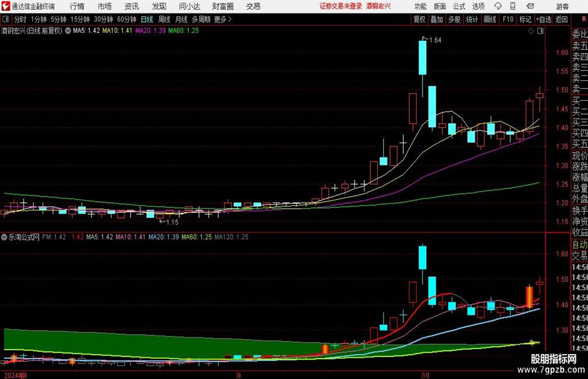Expand the dropdown beside 乐淘公式网 indicator
588x379 pixels.
(4, 237)
